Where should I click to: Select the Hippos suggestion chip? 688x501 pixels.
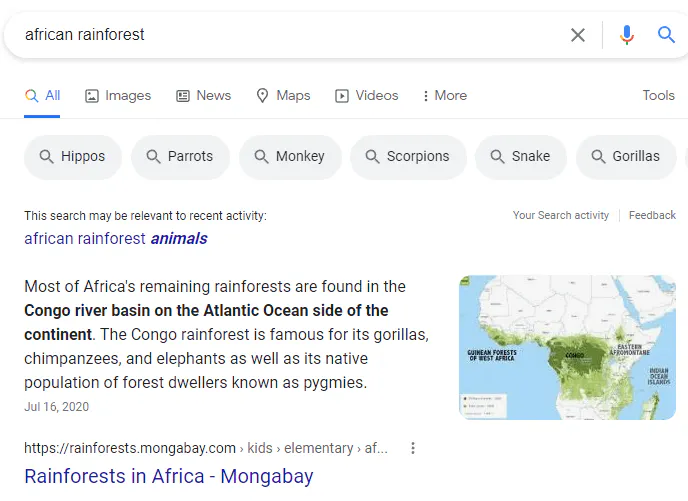pyautogui.click(x=72, y=156)
